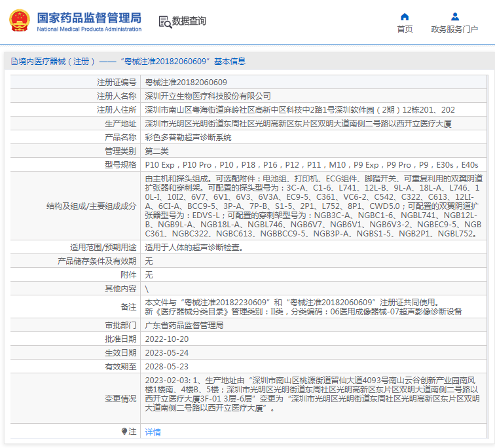Click the national emblem logo
The width and height of the screenshot is (495, 448).
pyautogui.click(x=20, y=21)
